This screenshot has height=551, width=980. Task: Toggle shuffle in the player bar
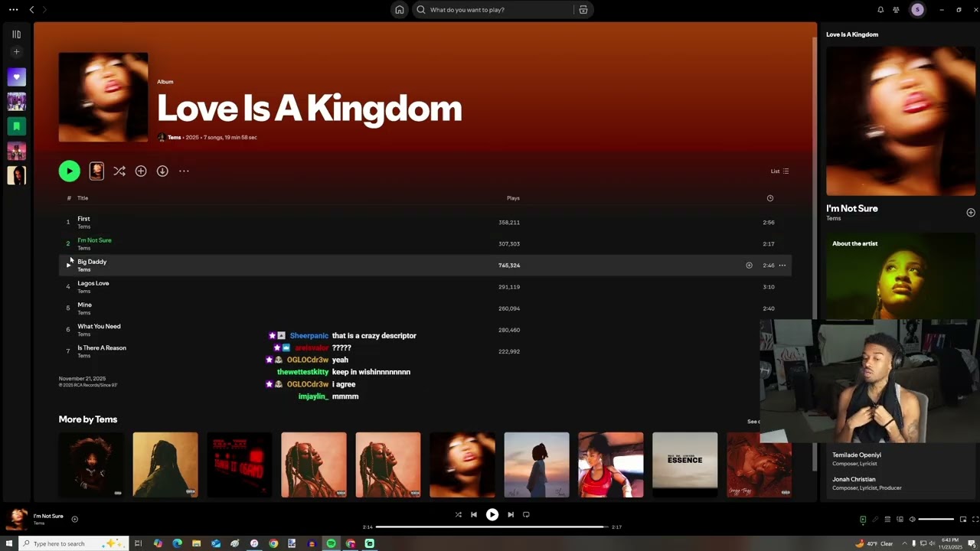click(458, 515)
